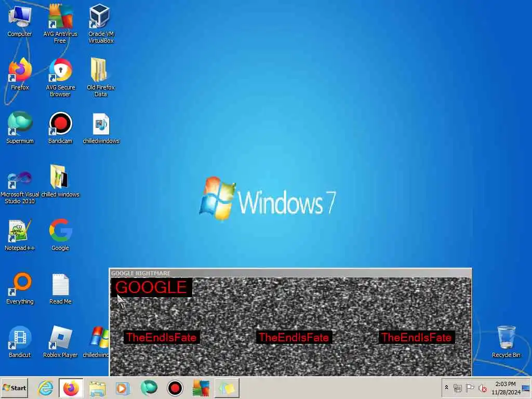Switch to Bandicam in the taskbar
The width and height of the screenshot is (532, 399).
[175, 388]
